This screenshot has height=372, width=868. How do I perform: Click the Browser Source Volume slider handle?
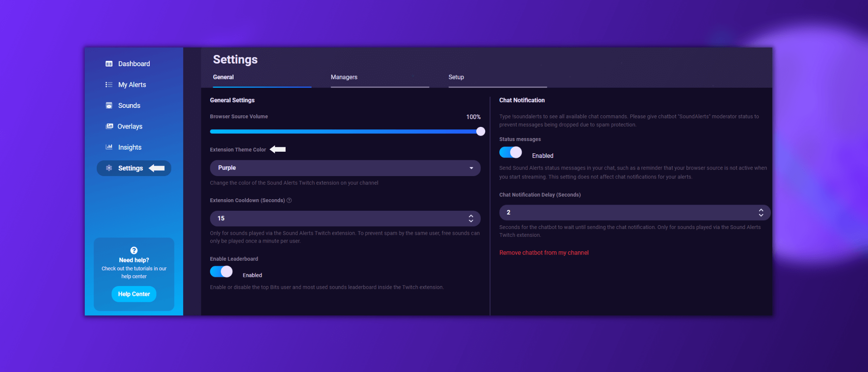[480, 131]
